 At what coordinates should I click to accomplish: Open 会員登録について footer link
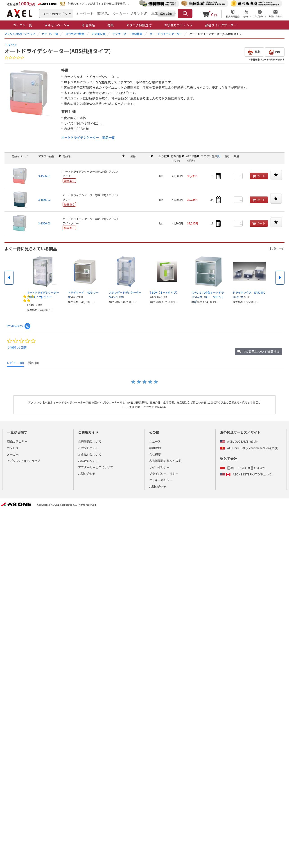tap(90, 441)
